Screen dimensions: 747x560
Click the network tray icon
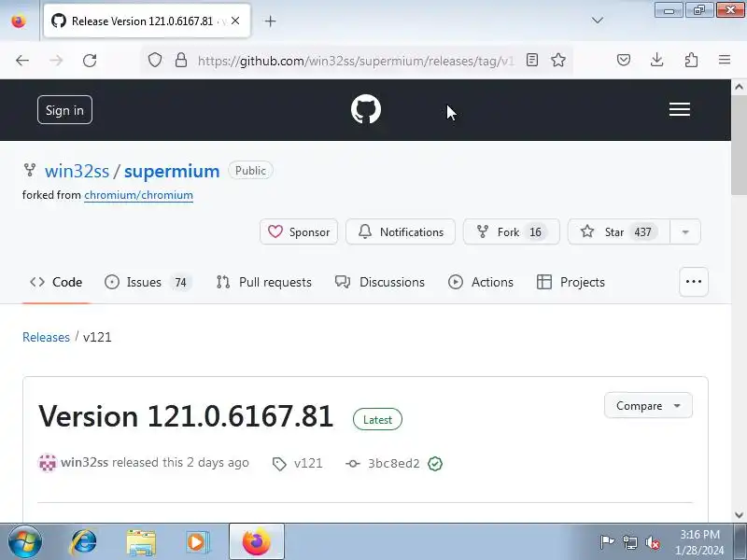pos(629,542)
